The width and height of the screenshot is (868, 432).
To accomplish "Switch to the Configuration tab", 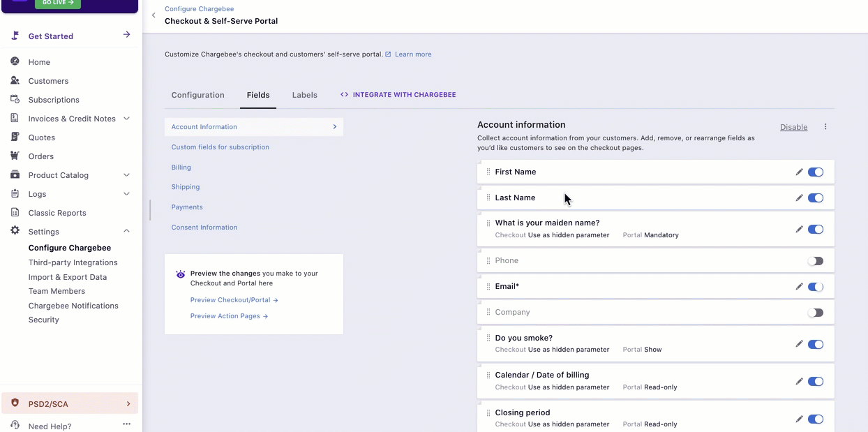I will pos(198,95).
